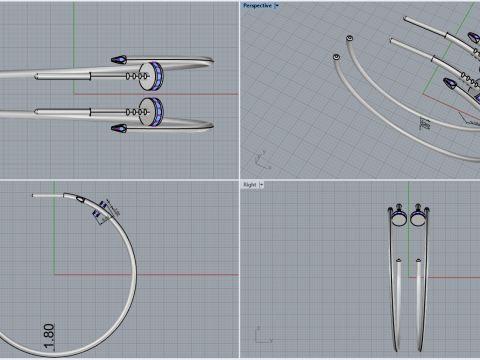
Task: Select the 1.80 dimension text
Action: point(49,336)
